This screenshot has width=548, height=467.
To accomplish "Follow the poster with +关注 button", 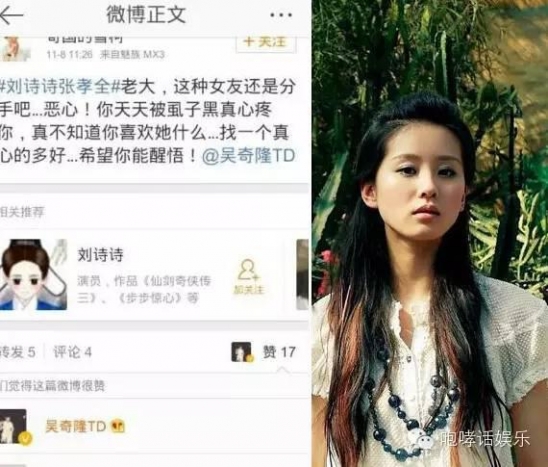I will 266,43.
